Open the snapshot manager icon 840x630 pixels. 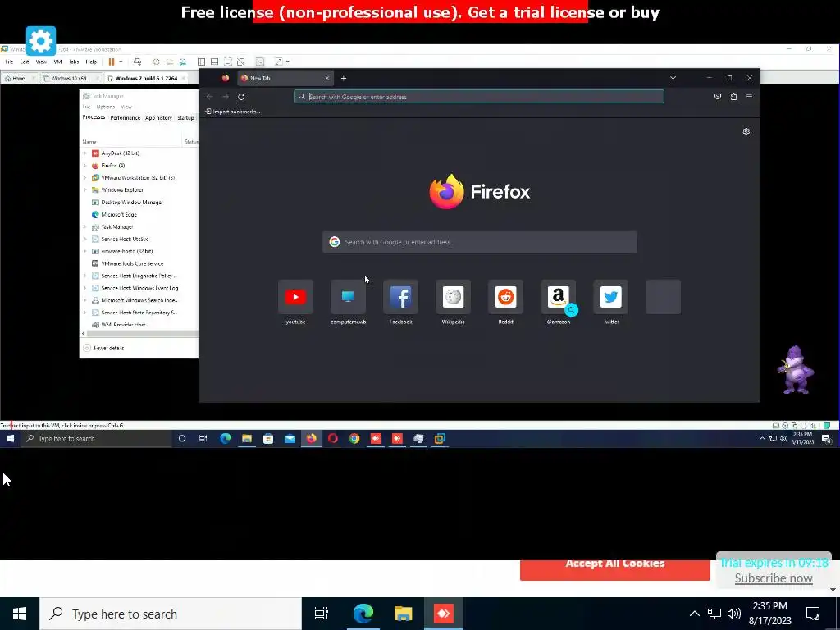[183, 62]
